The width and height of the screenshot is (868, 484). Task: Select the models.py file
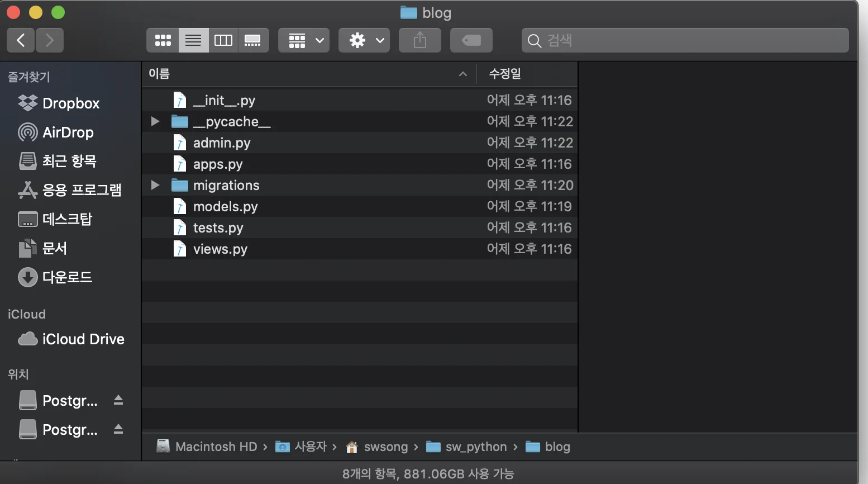pyautogui.click(x=225, y=207)
